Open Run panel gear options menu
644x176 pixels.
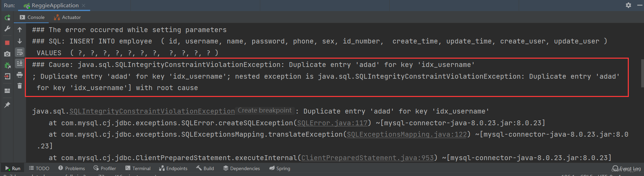coord(628,5)
